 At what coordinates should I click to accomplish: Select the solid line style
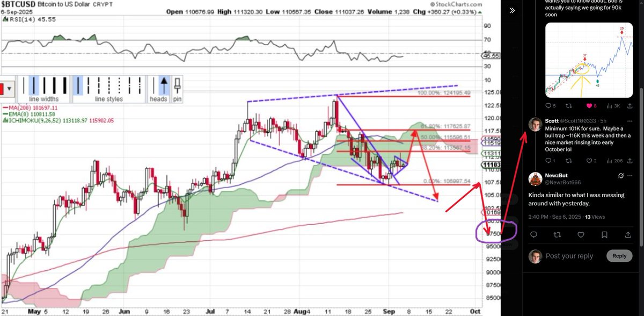[78, 85]
